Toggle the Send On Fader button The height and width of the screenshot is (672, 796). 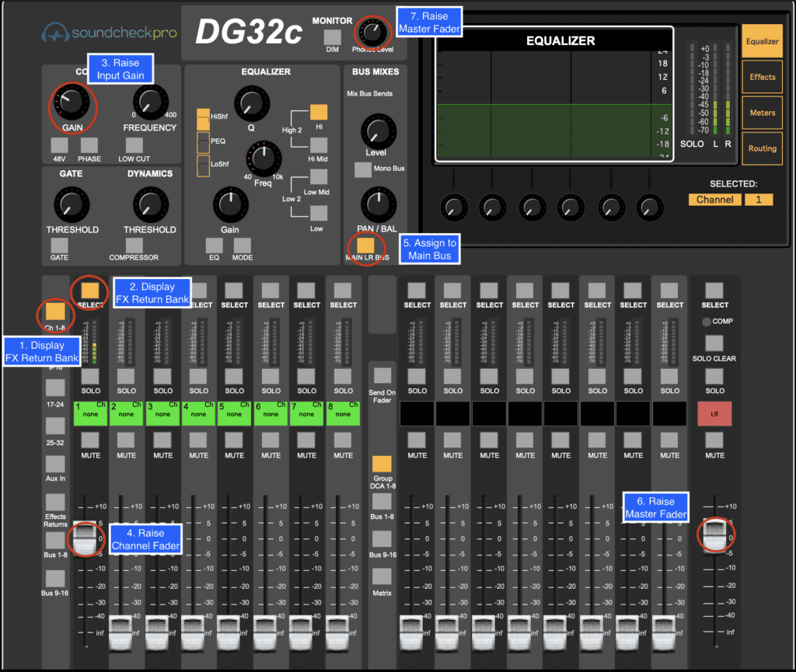click(382, 376)
